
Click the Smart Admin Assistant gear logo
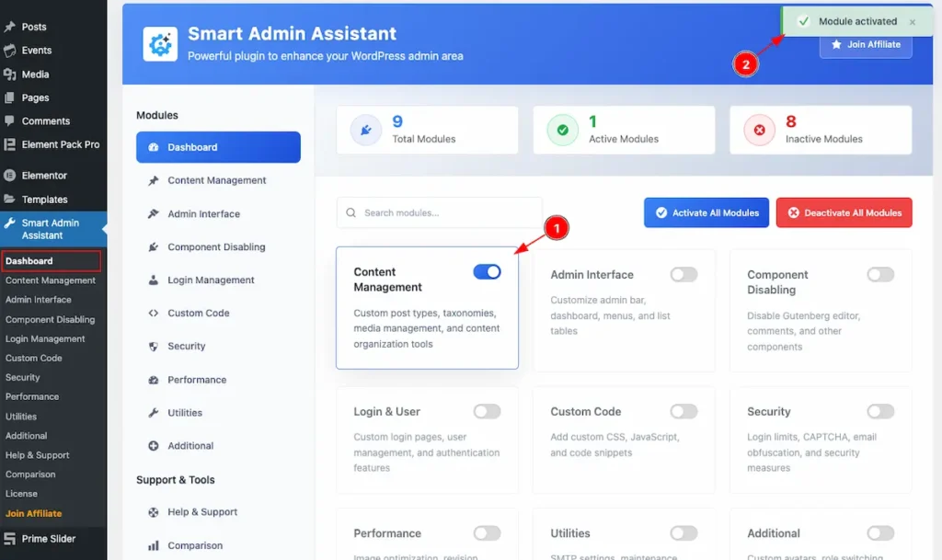click(160, 44)
